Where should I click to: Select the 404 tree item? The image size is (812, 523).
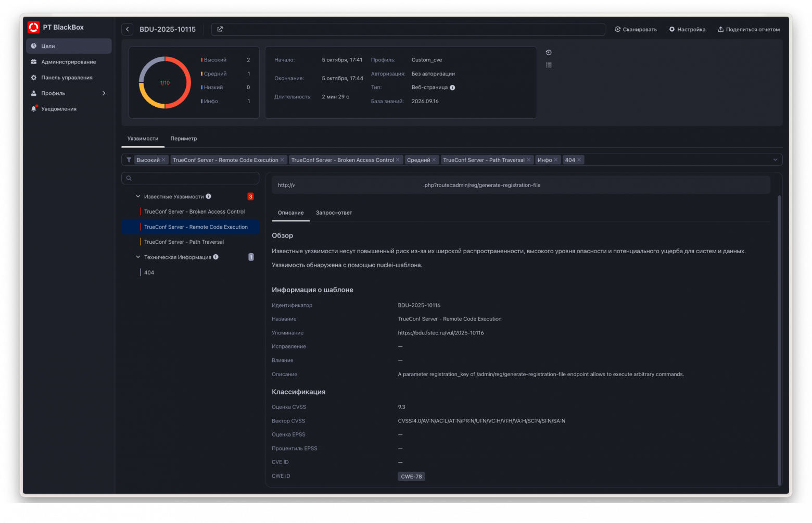point(191,272)
